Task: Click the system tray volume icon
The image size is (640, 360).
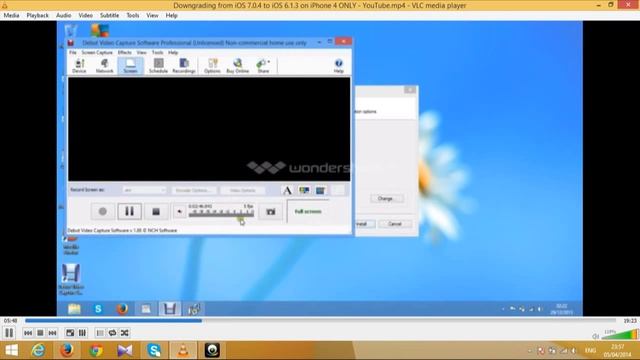Action: click(x=574, y=351)
